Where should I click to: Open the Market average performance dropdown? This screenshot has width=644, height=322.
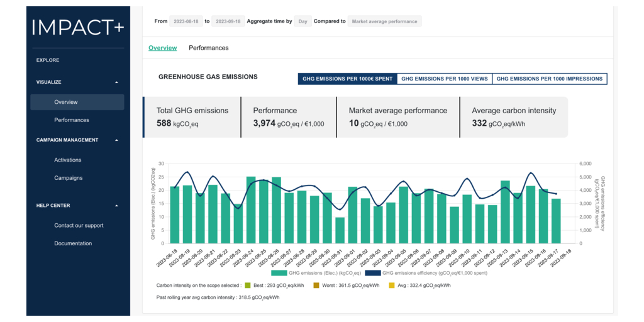[x=384, y=21]
